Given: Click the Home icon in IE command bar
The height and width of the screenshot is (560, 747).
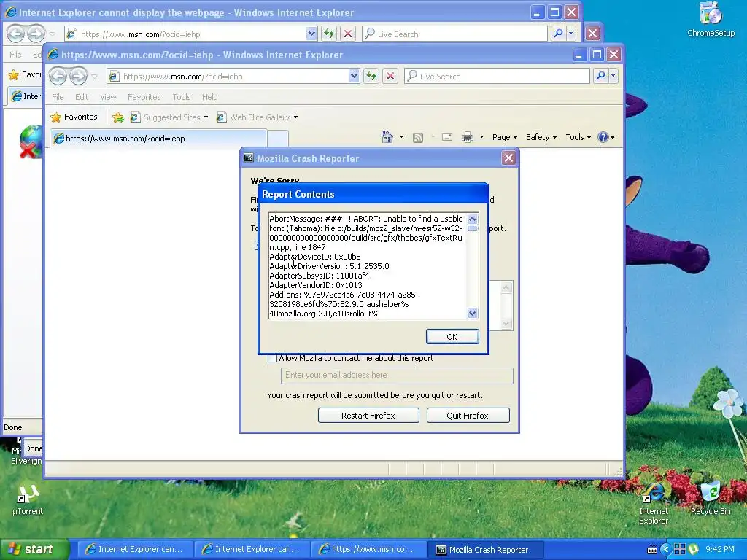Looking at the screenshot, I should [x=387, y=137].
